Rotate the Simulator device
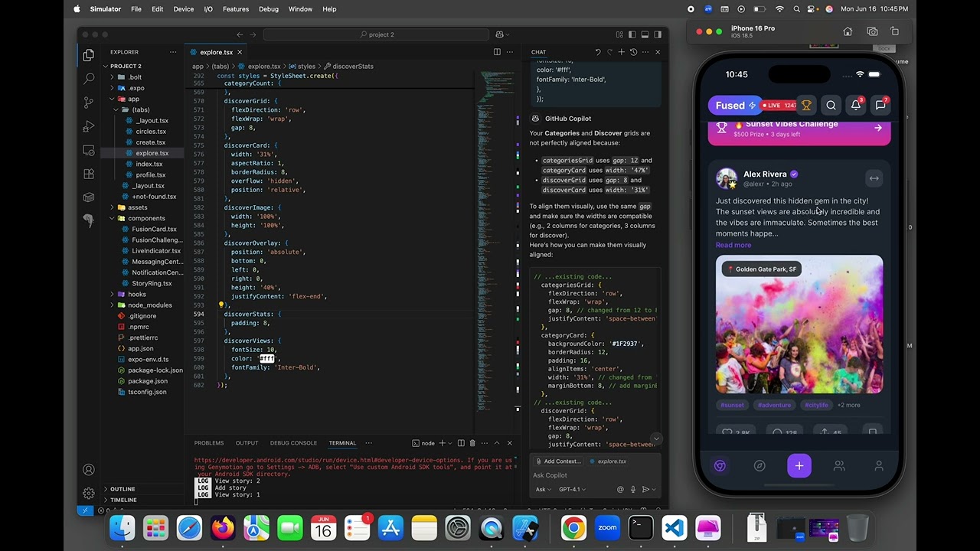This screenshot has height=551, width=980. click(x=895, y=31)
